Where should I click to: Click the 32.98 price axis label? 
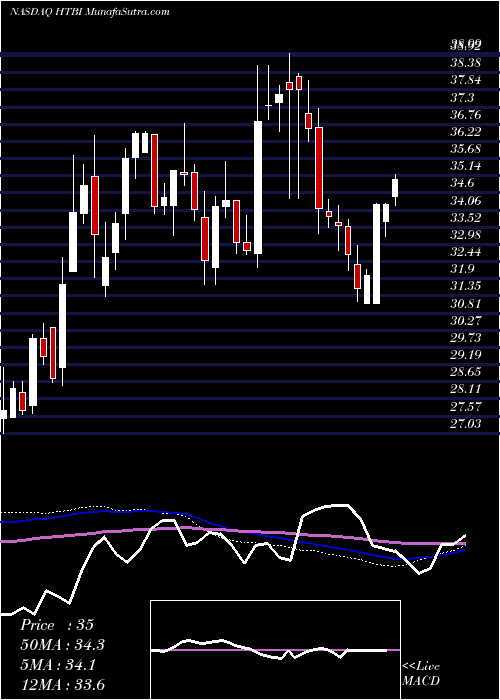click(466, 235)
